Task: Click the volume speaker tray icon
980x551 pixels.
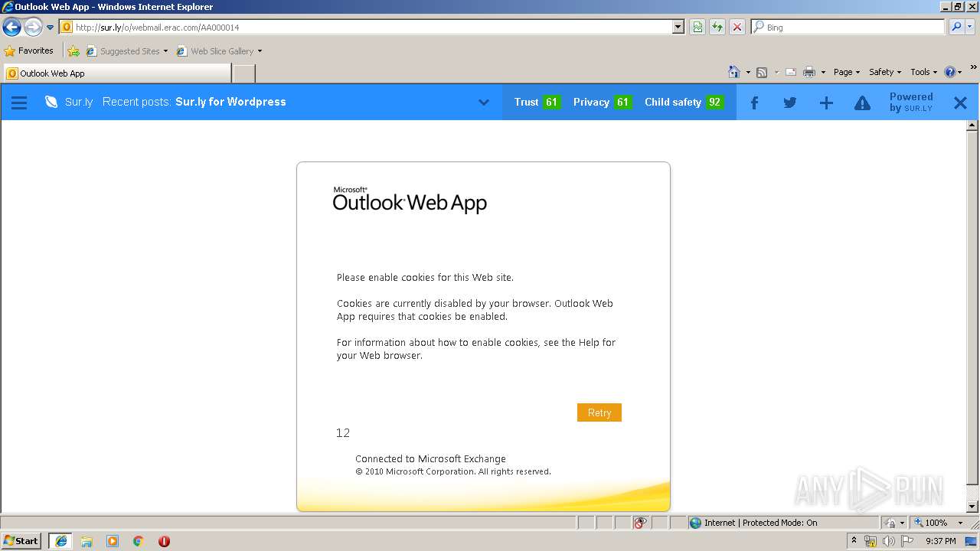Action: 888,541
